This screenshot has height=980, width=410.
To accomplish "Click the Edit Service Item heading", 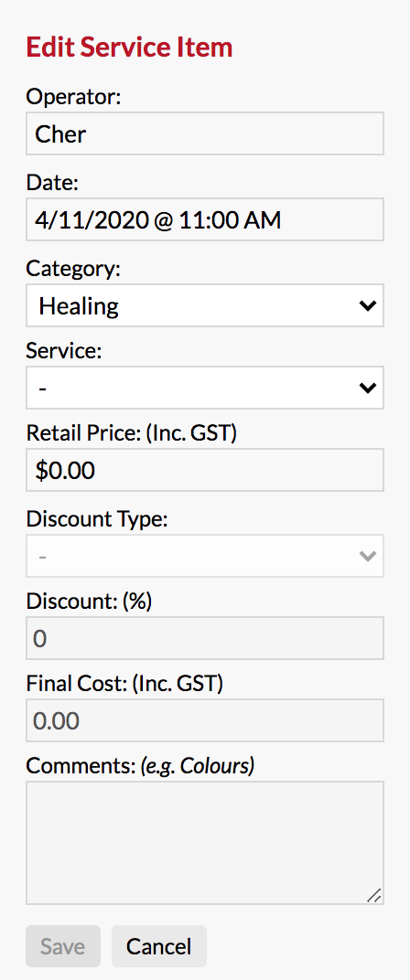I will (129, 48).
